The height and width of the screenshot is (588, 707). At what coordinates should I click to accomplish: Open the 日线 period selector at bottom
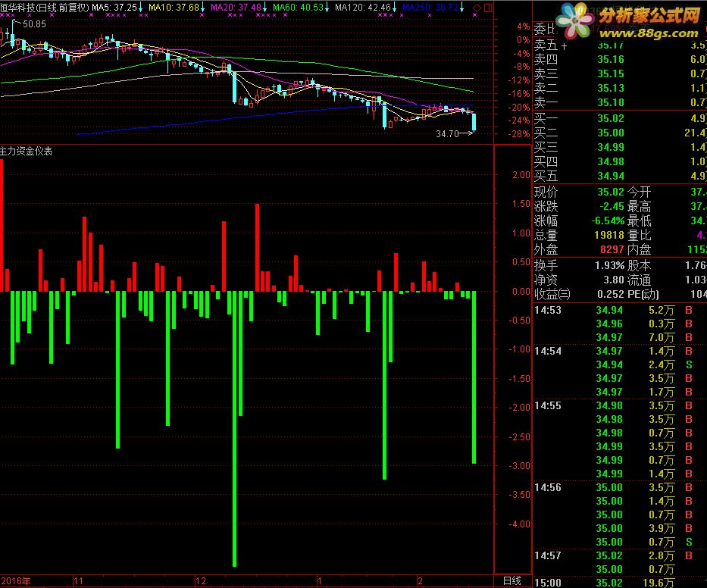[511, 580]
